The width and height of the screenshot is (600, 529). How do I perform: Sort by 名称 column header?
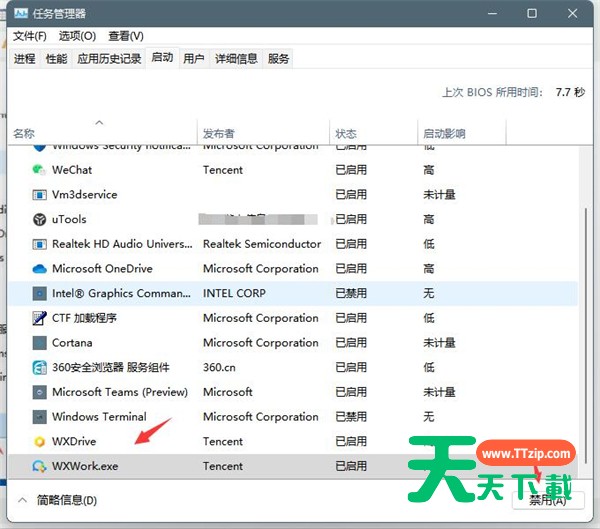pos(24,133)
